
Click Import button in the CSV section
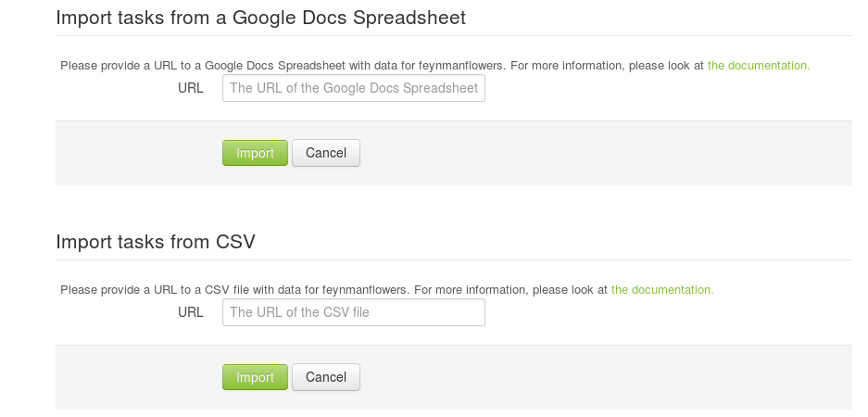point(255,377)
